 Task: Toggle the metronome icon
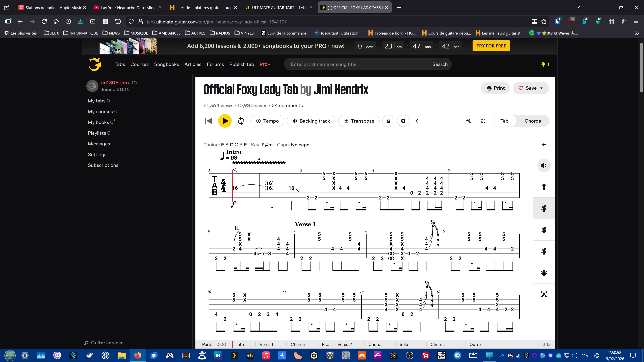388,121
